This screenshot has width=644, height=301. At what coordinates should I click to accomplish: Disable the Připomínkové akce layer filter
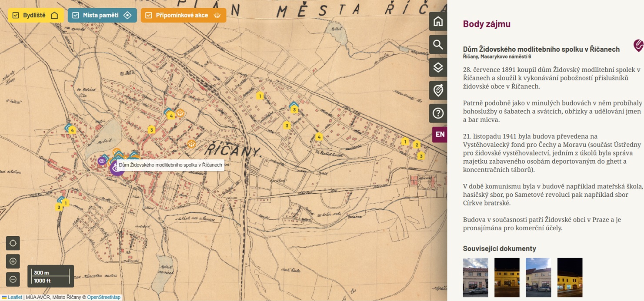coord(149,15)
